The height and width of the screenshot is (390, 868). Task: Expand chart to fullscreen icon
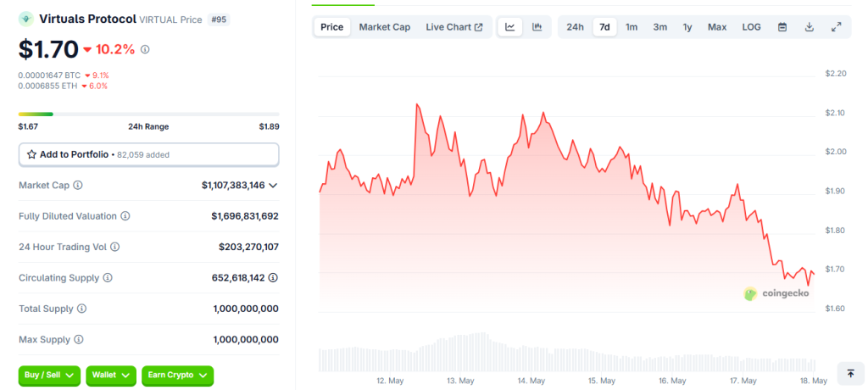point(837,27)
